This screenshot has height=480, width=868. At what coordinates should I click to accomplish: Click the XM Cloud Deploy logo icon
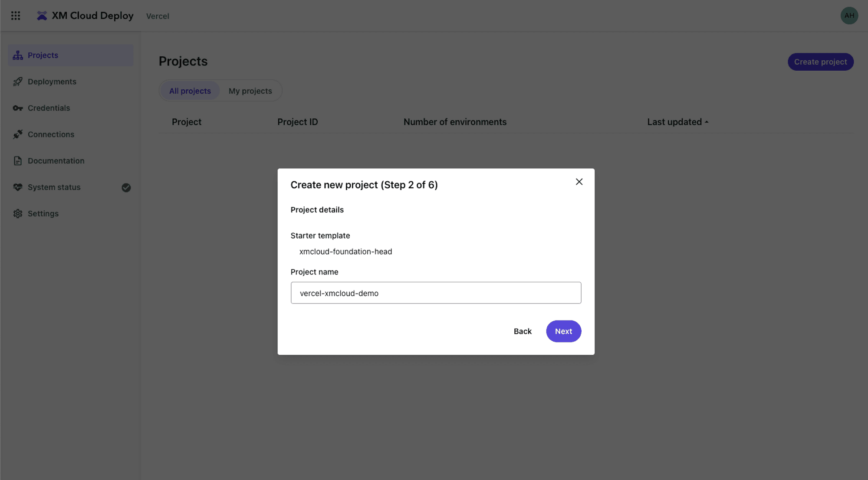click(42, 16)
